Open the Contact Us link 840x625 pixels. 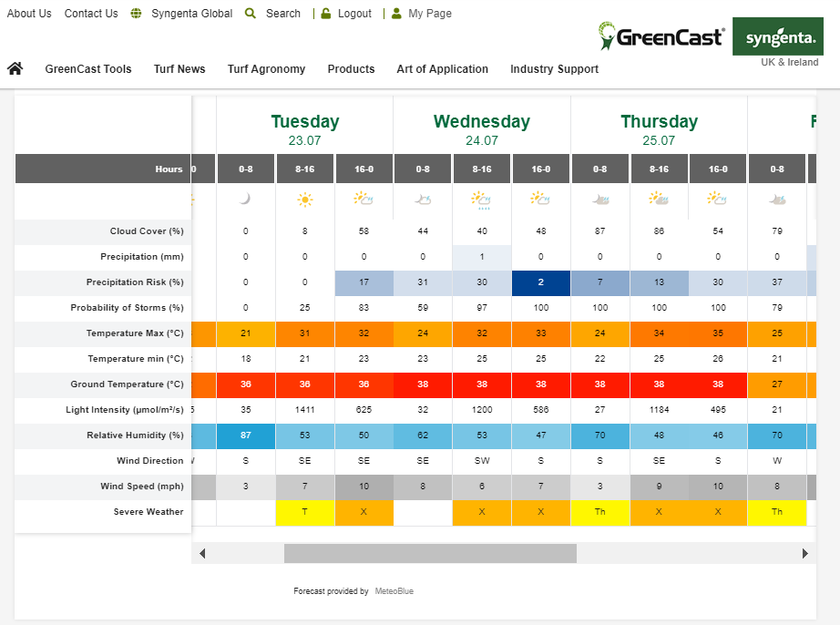pyautogui.click(x=91, y=14)
